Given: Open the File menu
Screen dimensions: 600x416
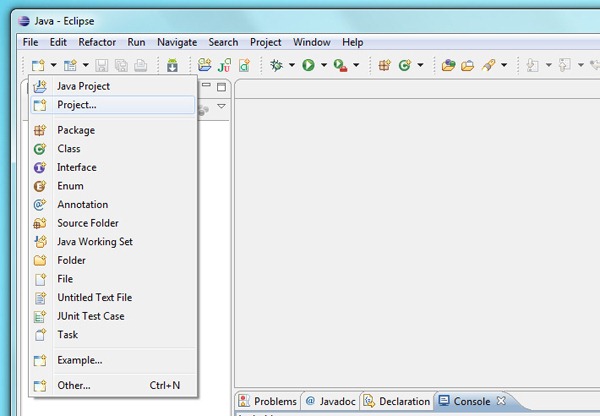Looking at the screenshot, I should point(30,42).
